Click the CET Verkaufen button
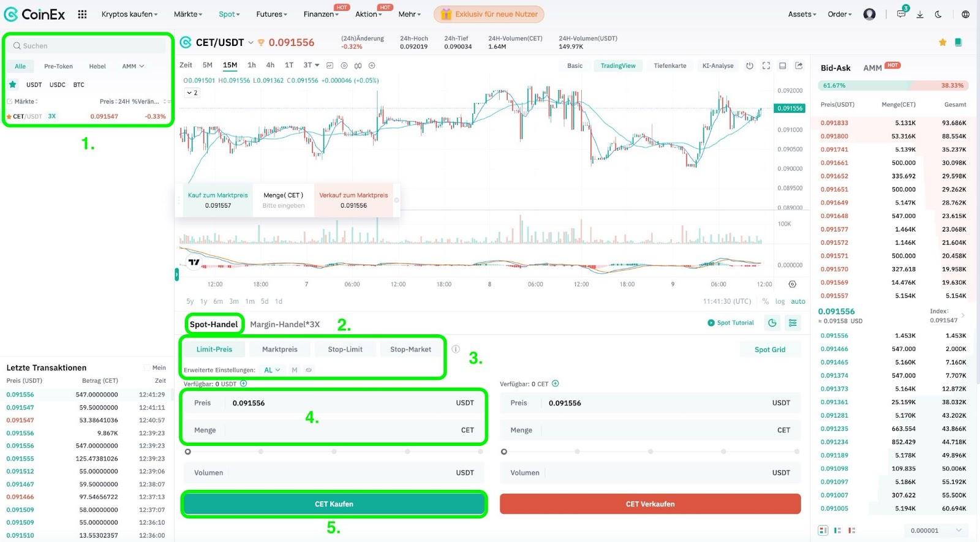The width and height of the screenshot is (980, 542). [x=650, y=504]
